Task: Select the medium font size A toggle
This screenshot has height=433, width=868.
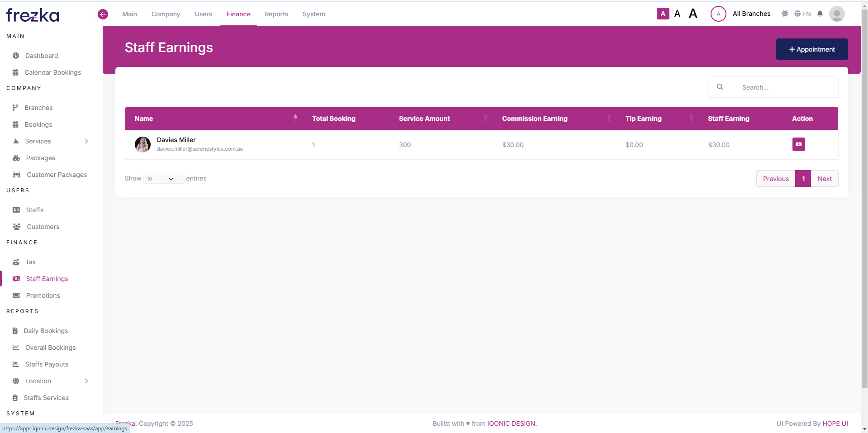Action: tap(677, 14)
